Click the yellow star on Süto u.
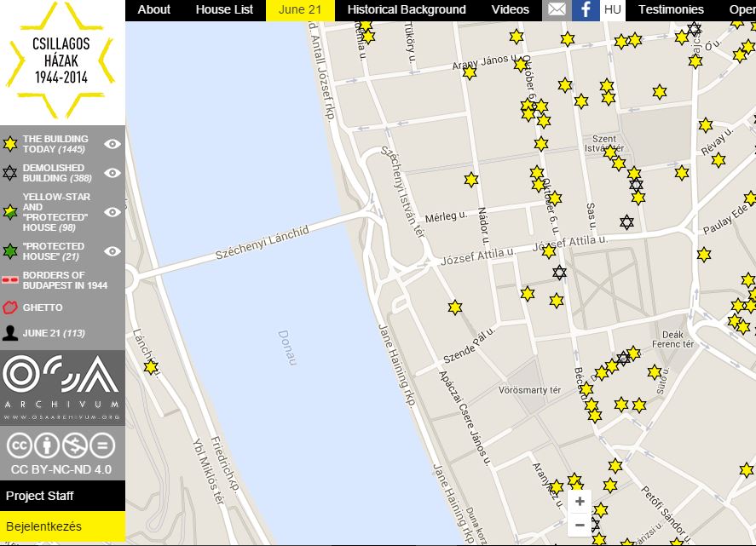 [x=655, y=372]
